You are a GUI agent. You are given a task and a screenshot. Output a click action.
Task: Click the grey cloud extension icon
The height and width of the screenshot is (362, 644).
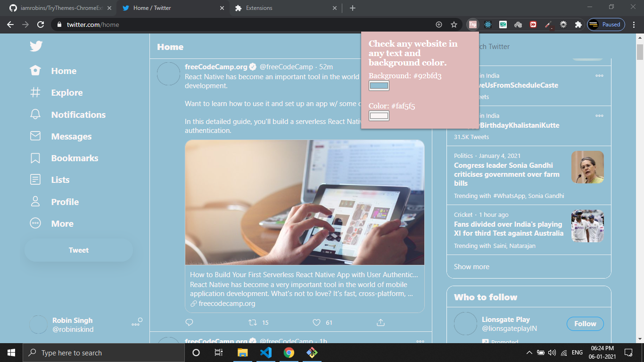pyautogui.click(x=518, y=25)
